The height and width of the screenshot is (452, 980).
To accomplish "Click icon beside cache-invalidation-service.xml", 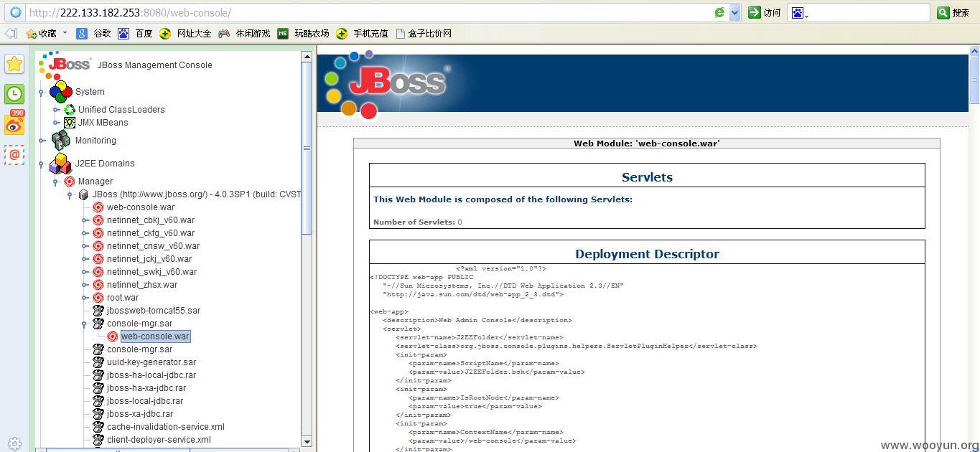I will tap(98, 427).
